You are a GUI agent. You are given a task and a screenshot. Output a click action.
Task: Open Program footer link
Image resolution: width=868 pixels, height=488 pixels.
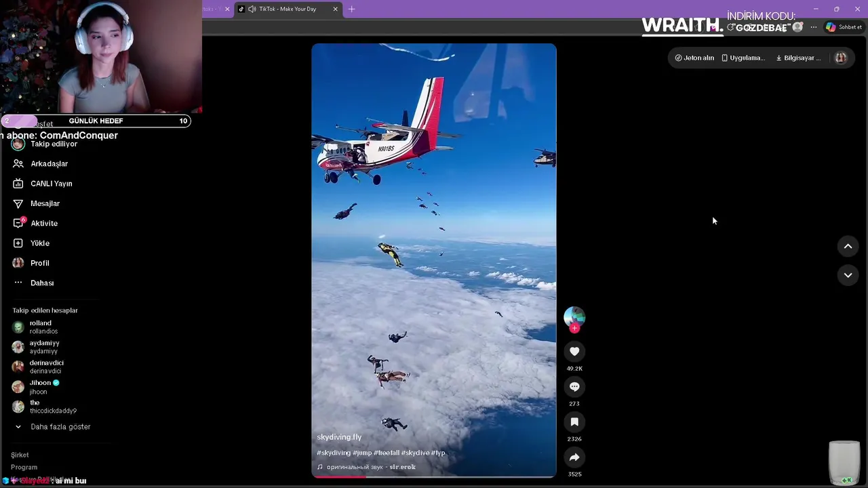tap(24, 468)
